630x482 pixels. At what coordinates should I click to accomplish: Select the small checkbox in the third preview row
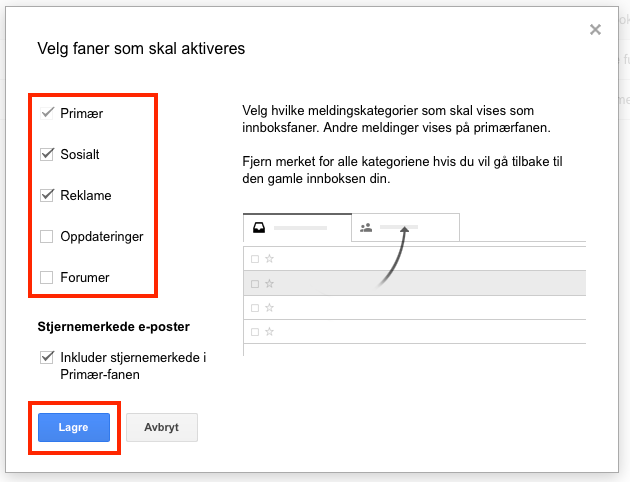pos(255,307)
